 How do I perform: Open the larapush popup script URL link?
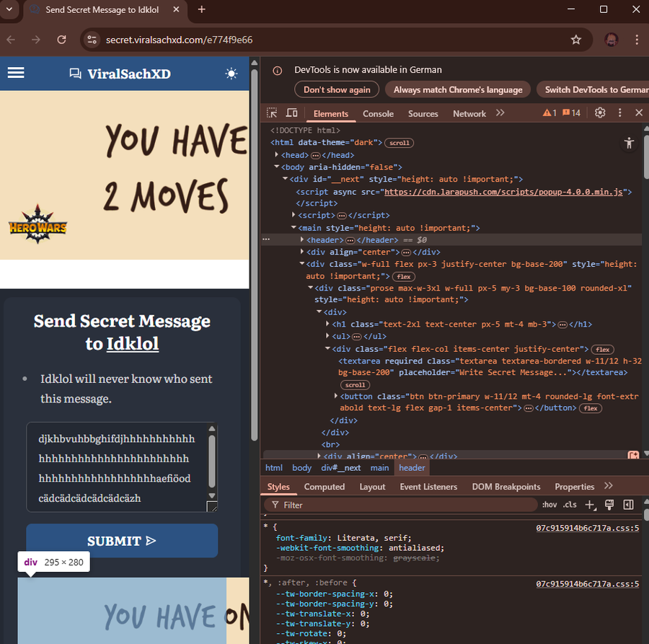(x=503, y=192)
